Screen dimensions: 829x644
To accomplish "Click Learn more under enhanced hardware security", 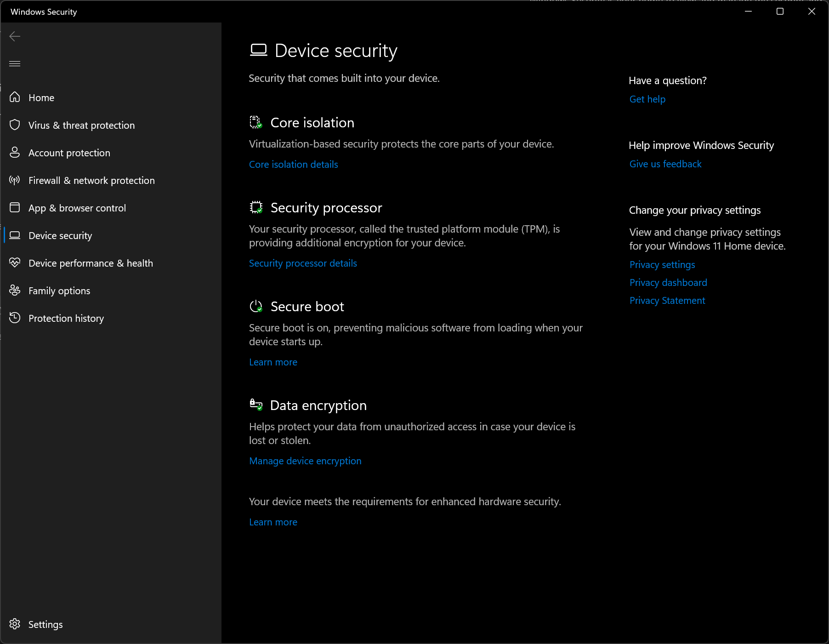I will click(x=273, y=522).
